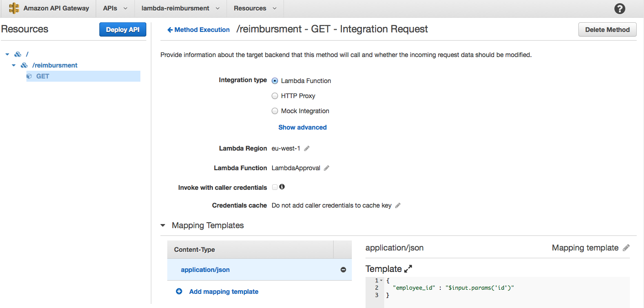Enable Invoke with caller credentials
Image resolution: width=644 pixels, height=308 pixels.
pyautogui.click(x=274, y=187)
